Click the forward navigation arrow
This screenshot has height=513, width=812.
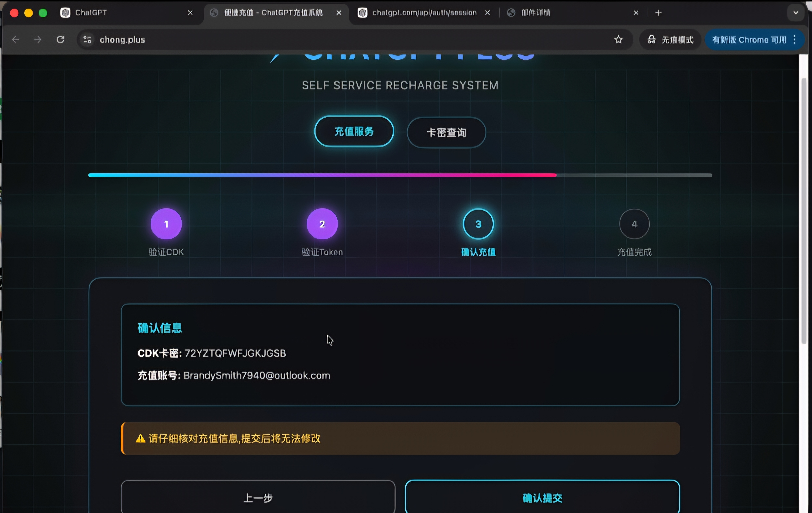point(38,40)
